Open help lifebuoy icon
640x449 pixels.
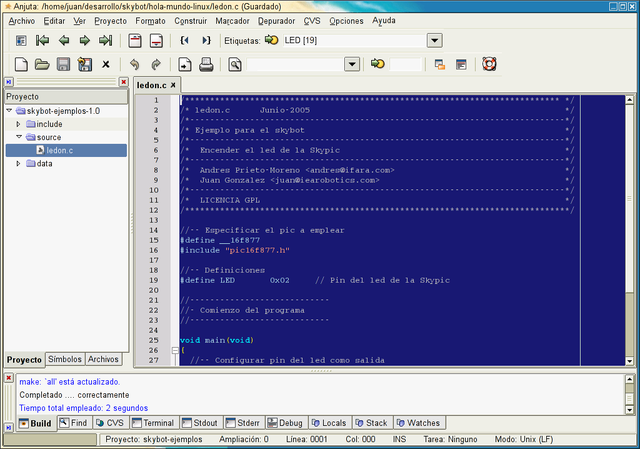[x=489, y=64]
